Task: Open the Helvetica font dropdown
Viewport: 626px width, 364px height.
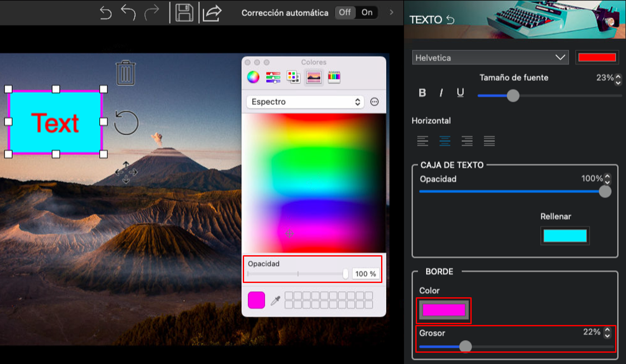Action: [490, 58]
